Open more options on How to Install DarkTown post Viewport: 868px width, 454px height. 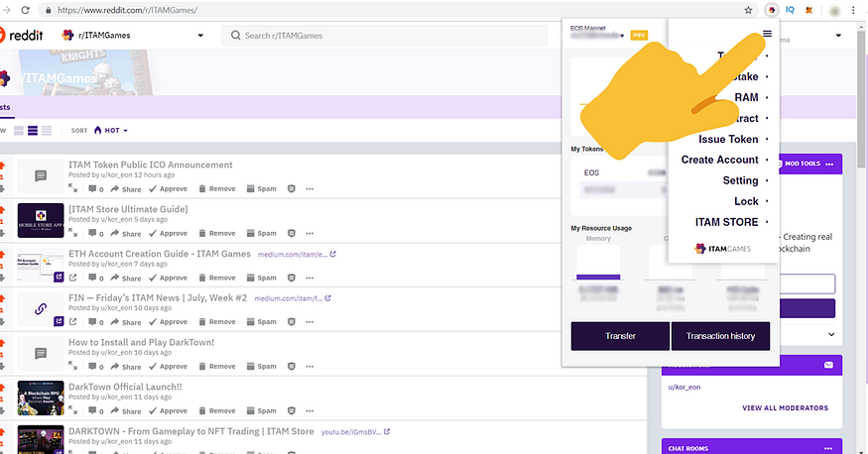point(310,366)
